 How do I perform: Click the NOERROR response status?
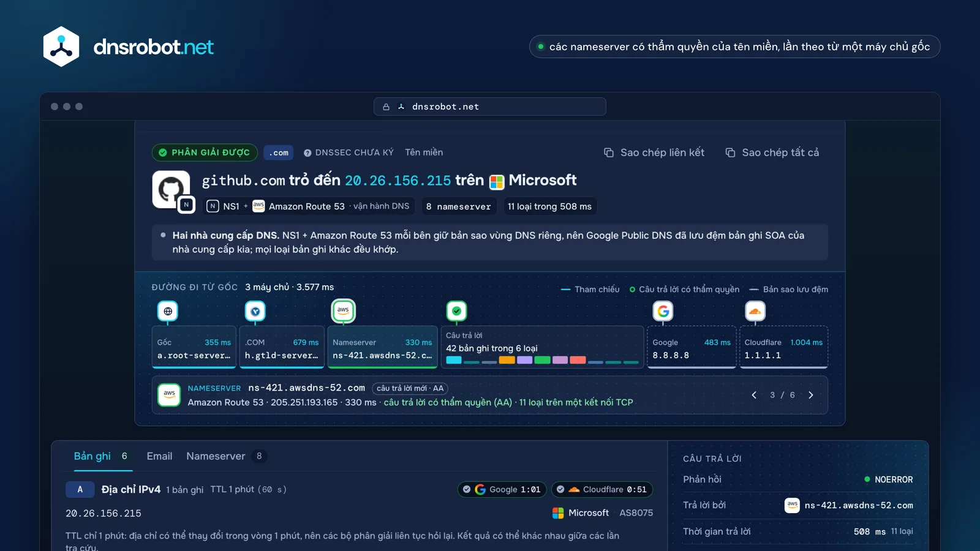888,479
